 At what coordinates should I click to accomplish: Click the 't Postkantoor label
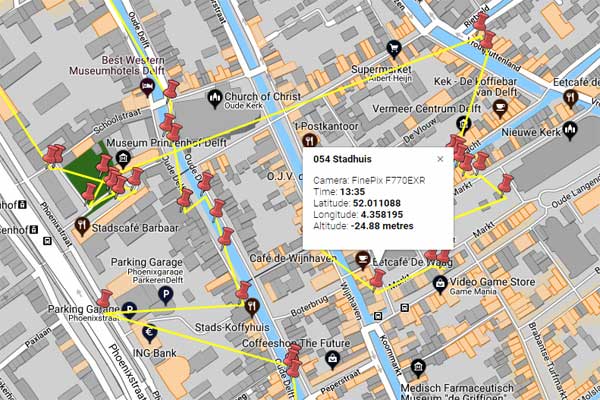pyautogui.click(x=325, y=126)
